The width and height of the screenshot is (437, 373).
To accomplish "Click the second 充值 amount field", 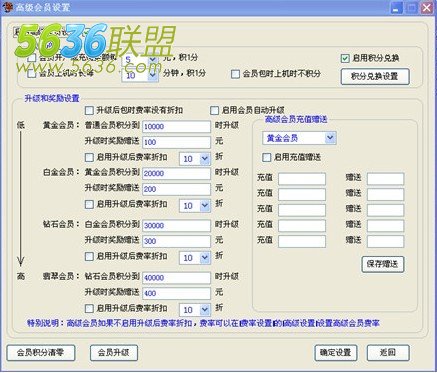I will (x=302, y=194).
